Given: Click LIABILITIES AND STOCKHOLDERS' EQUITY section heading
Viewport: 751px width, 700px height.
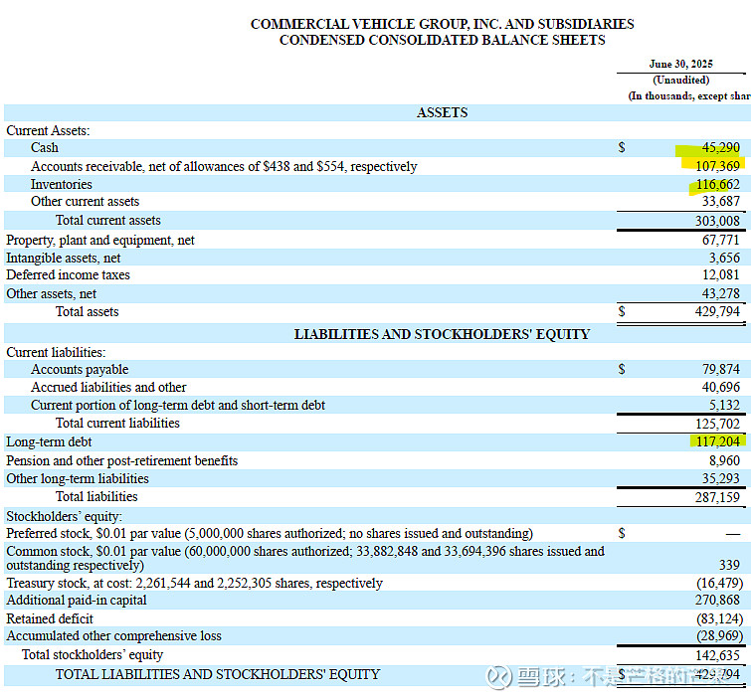Looking at the screenshot, I should pos(442,334).
